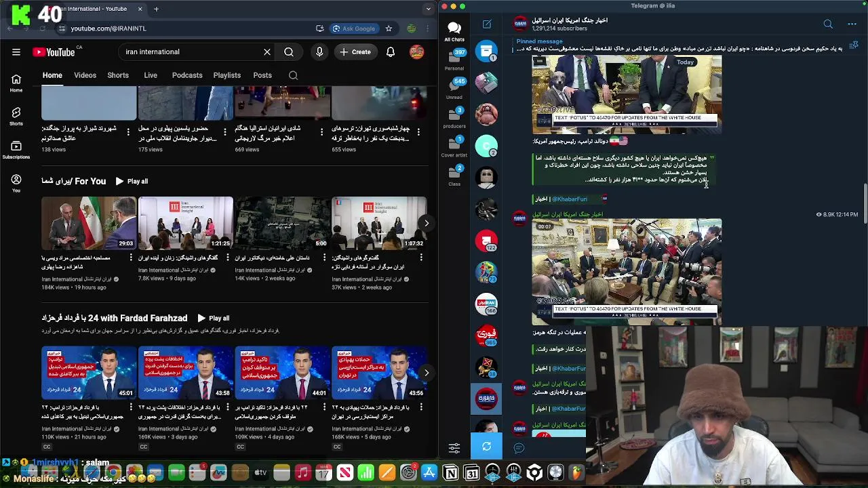Open more options for 29:03 video
The height and width of the screenshot is (488, 868).
(131, 258)
